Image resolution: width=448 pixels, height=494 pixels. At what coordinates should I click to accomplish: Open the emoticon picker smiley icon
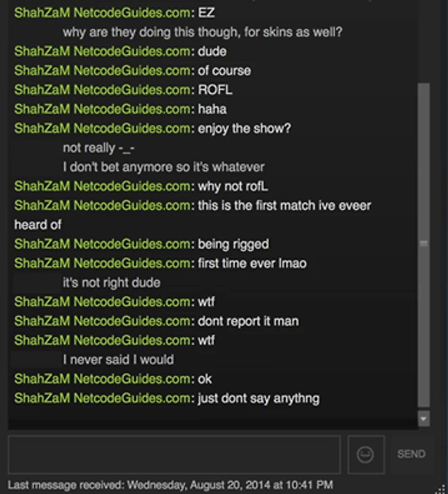[x=366, y=455]
